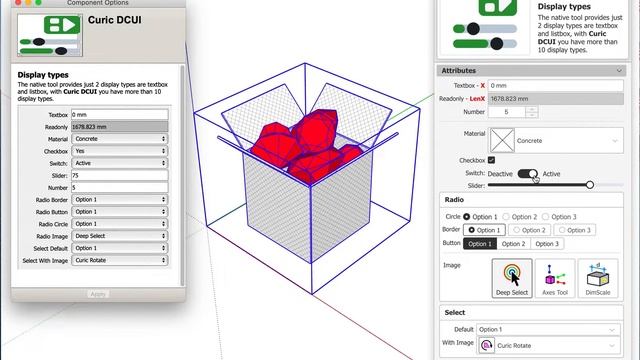
Task: Click the Readonly field in Component Options
Action: 120,127
